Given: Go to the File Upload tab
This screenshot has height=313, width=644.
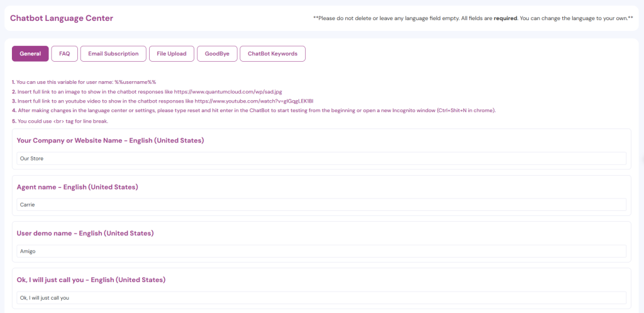Looking at the screenshot, I should pos(172,54).
